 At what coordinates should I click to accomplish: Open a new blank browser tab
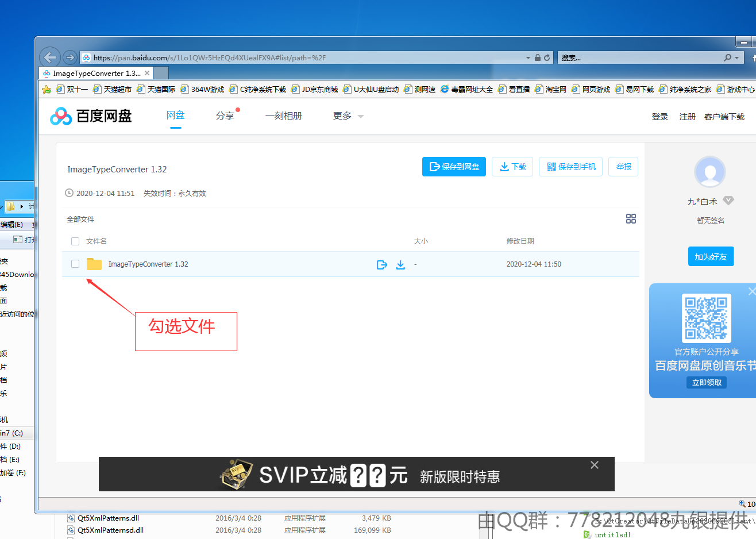point(161,73)
